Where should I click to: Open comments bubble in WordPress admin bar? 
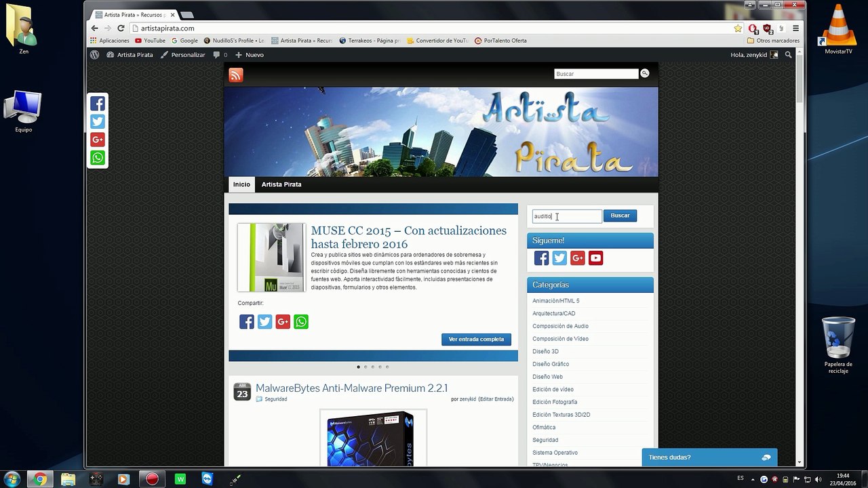pos(220,55)
